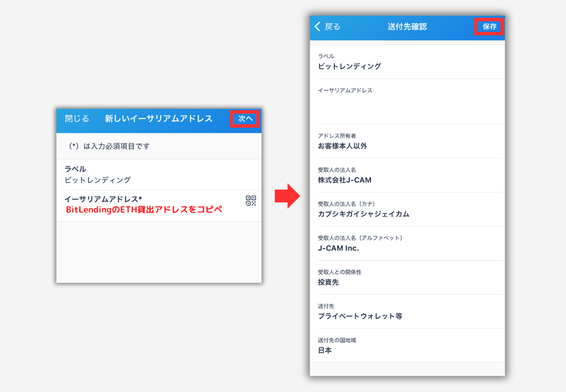Select the 日本 country value
The height and width of the screenshot is (392, 566).
pyautogui.click(x=325, y=350)
